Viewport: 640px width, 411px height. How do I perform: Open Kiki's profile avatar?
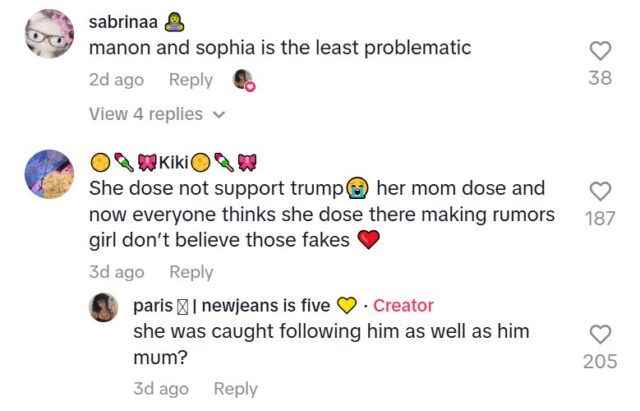(x=46, y=175)
